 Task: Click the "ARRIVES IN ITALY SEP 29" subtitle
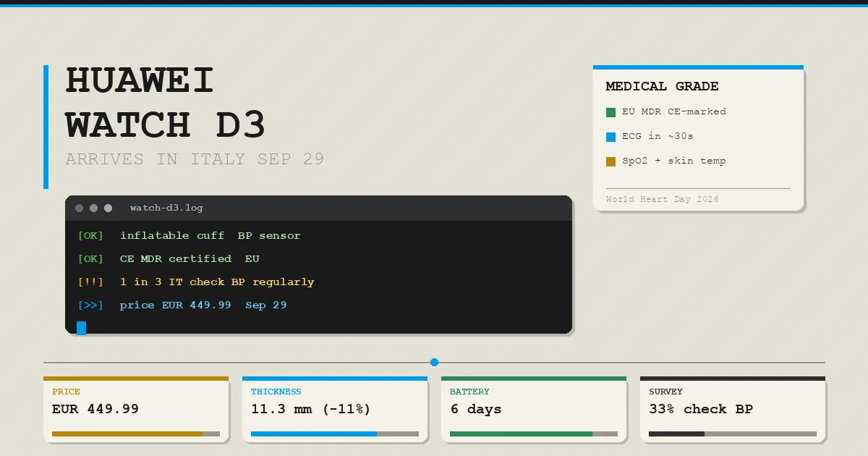(x=195, y=159)
